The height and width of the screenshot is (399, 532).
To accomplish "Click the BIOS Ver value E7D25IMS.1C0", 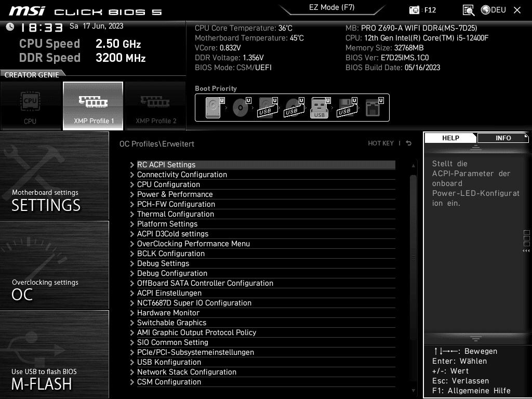I will click(x=405, y=58).
